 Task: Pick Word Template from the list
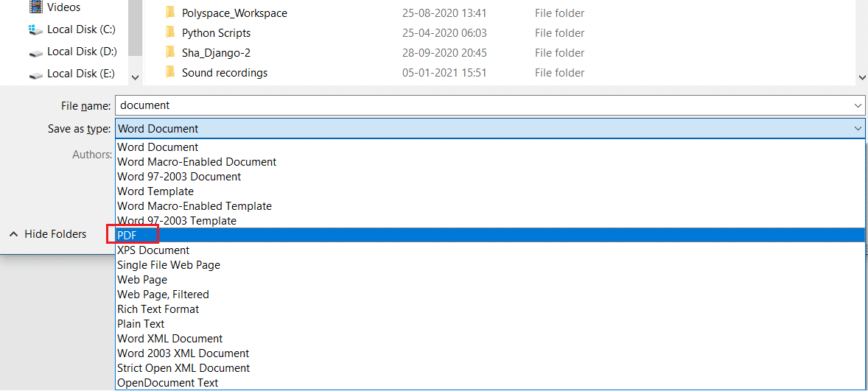coord(490,191)
